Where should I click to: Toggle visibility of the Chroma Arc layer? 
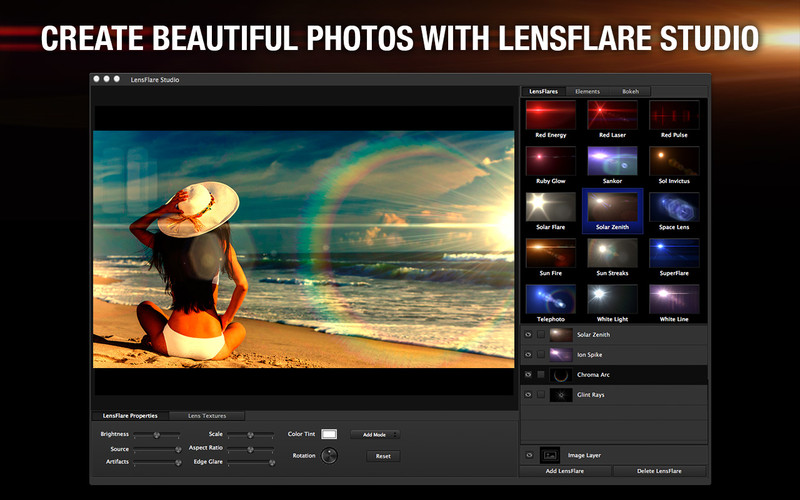(528, 374)
